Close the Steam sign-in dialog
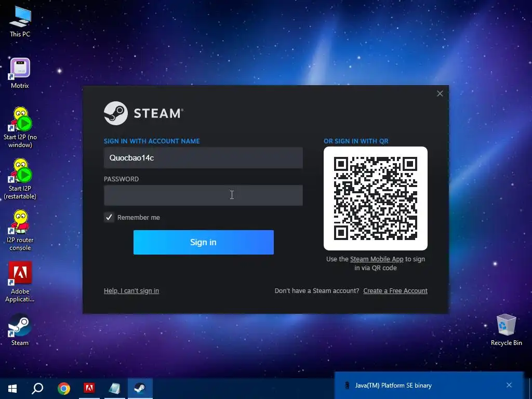 point(440,94)
